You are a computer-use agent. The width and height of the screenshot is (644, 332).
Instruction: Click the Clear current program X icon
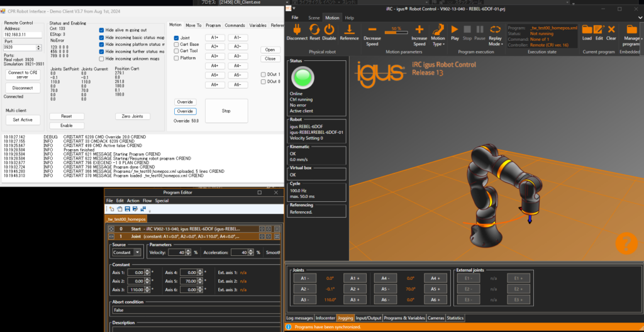coord(611,30)
